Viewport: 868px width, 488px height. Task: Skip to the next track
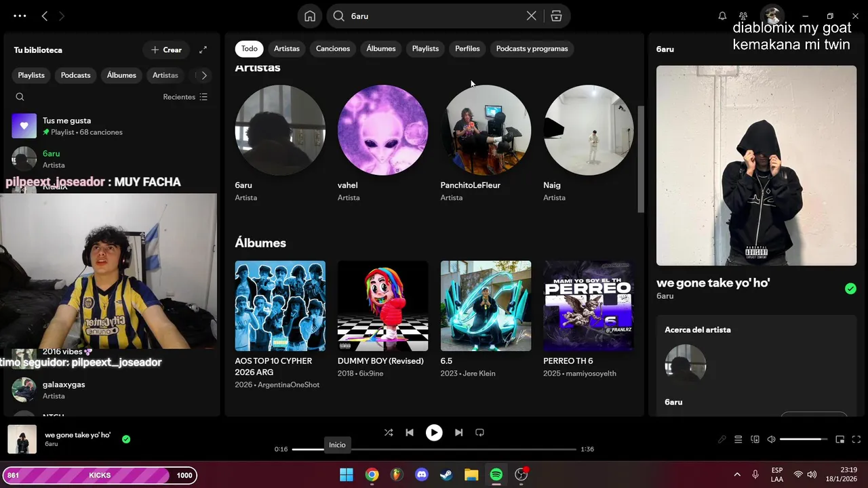pyautogui.click(x=458, y=432)
